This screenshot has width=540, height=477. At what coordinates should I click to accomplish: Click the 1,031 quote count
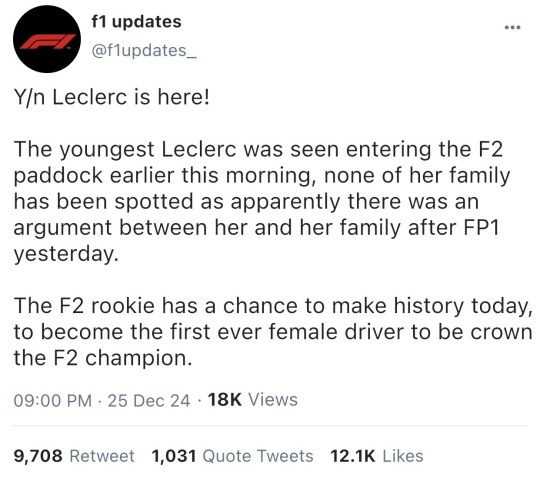coord(174,456)
